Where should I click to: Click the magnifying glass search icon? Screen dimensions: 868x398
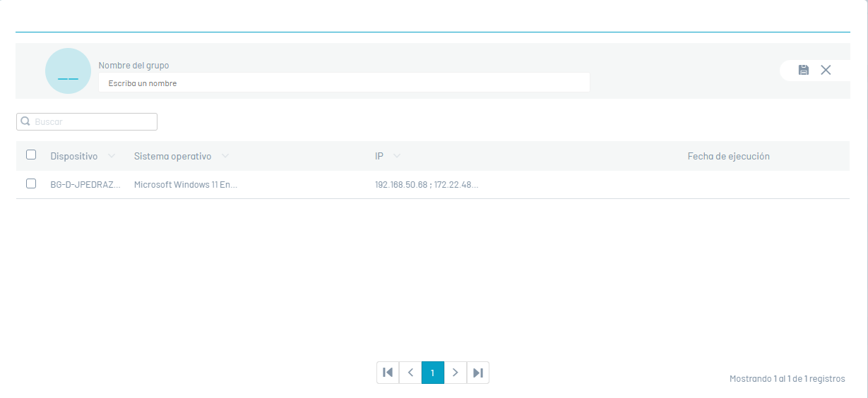tap(25, 121)
